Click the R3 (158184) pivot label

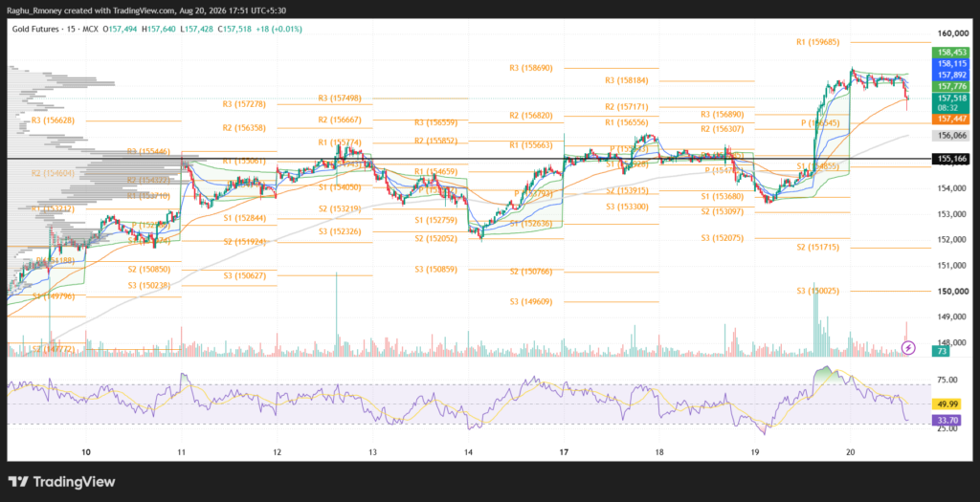[x=627, y=80]
